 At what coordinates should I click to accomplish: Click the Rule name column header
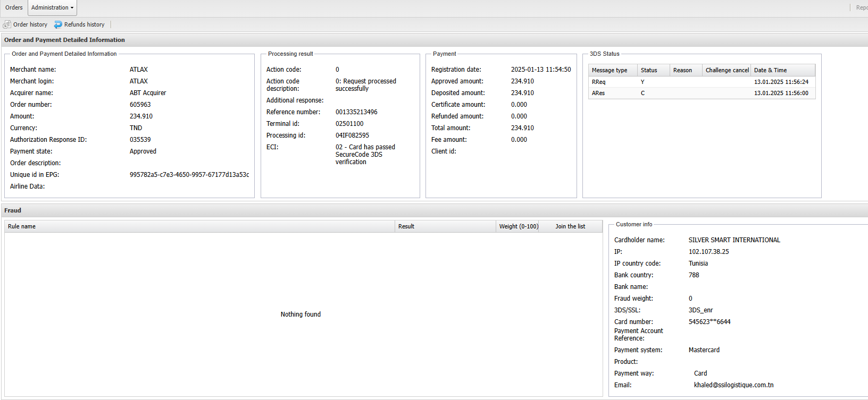(x=22, y=226)
